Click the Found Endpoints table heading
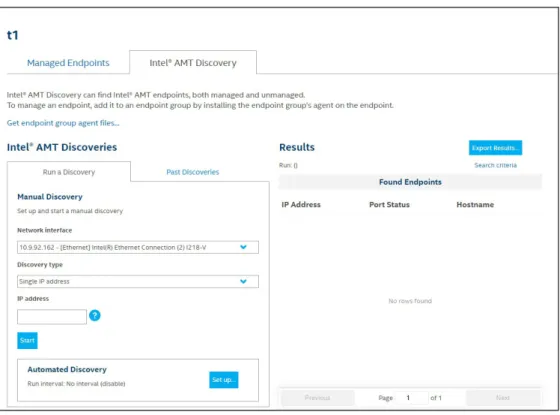Screen dimensions: 560x415 [x=410, y=182]
